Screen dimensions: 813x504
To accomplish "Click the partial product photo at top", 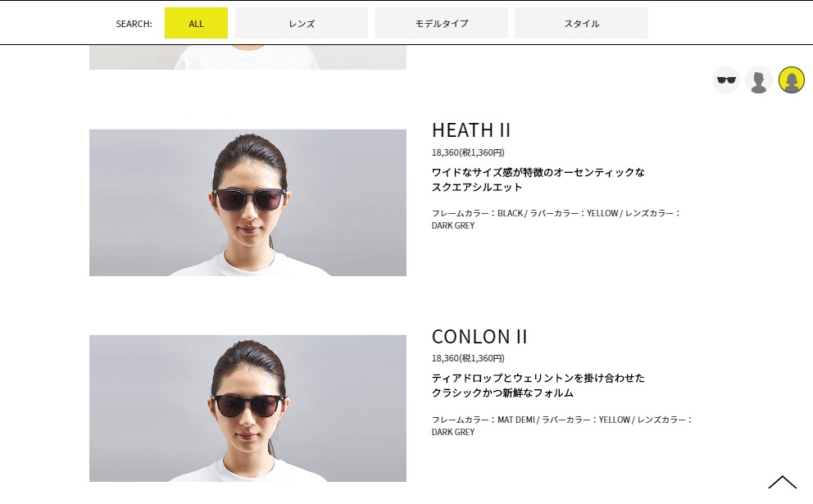I will (248, 57).
